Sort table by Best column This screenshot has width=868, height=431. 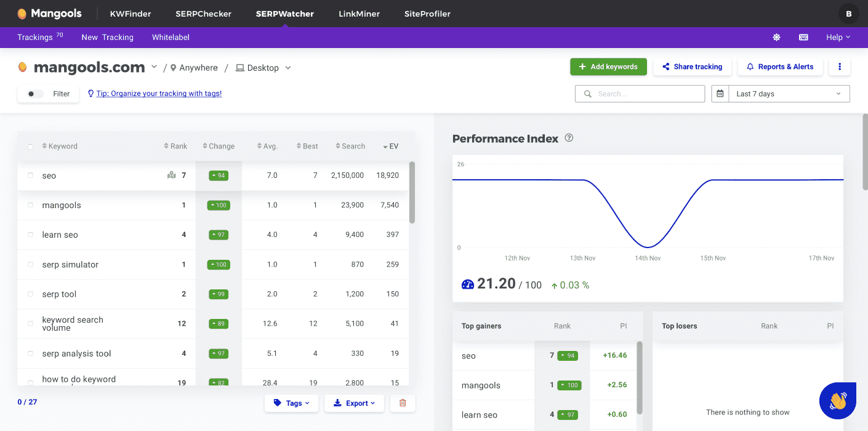pyautogui.click(x=307, y=147)
